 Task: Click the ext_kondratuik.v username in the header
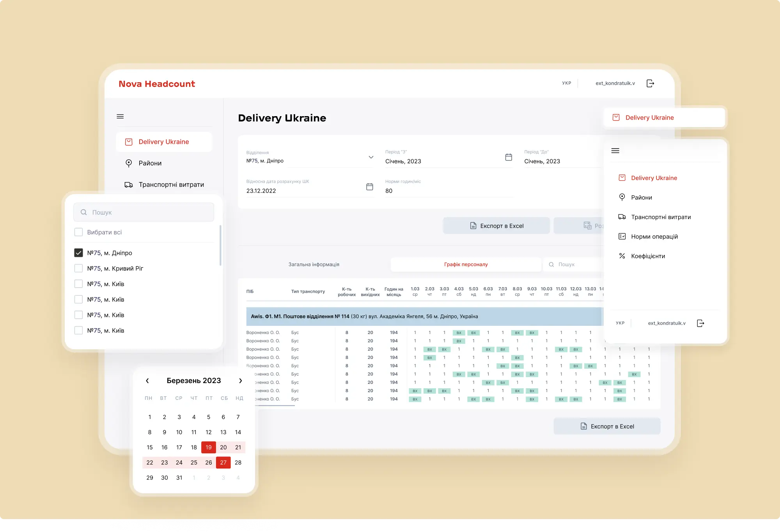click(615, 83)
